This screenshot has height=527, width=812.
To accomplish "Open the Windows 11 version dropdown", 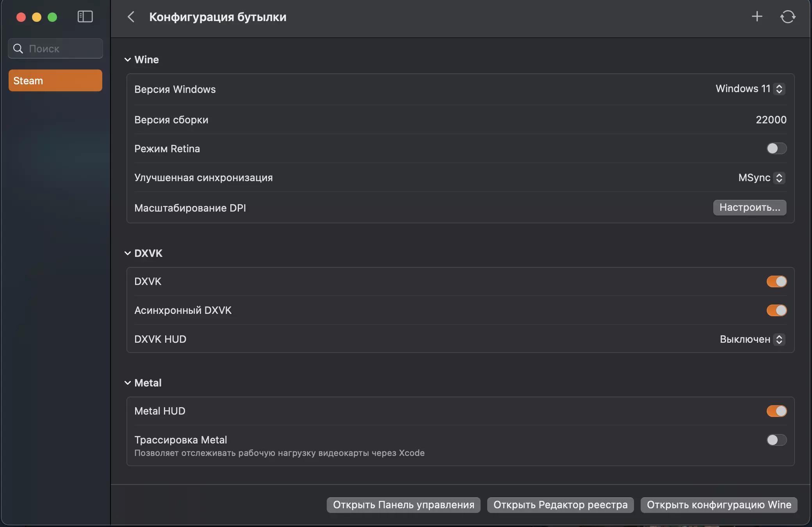I will 750,89.
